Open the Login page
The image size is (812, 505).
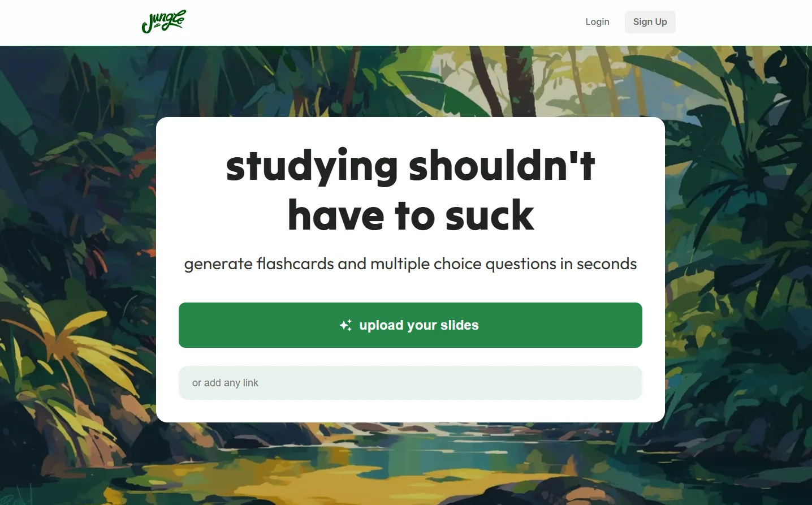(597, 21)
